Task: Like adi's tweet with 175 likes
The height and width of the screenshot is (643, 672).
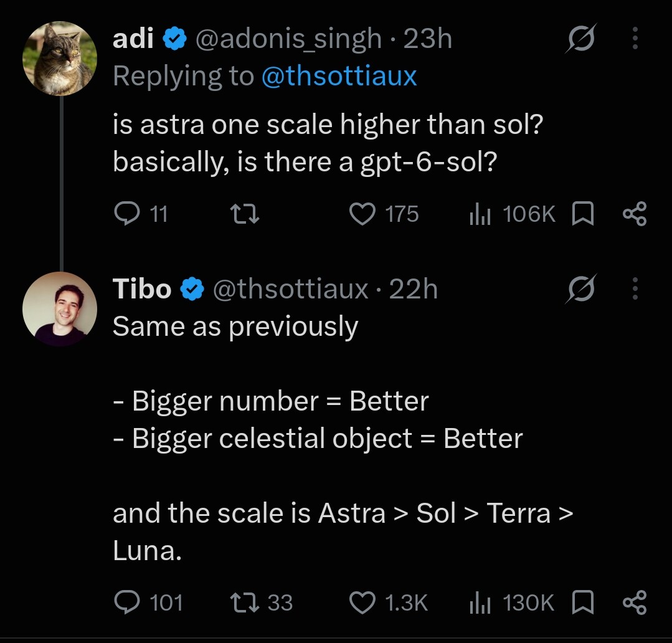Action: 384,214
